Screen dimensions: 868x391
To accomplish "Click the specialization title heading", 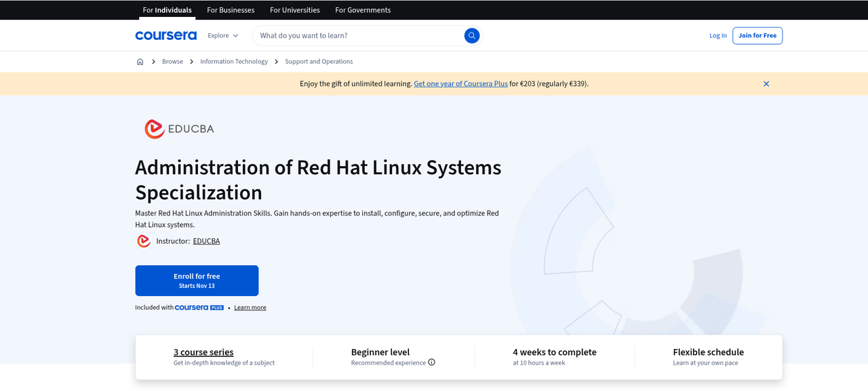I will 318,180.
